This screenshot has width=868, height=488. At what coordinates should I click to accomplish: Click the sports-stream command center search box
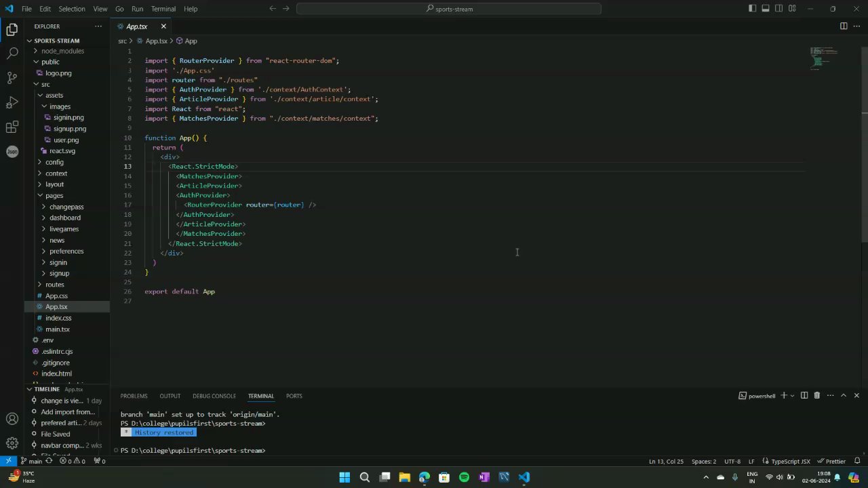[449, 9]
